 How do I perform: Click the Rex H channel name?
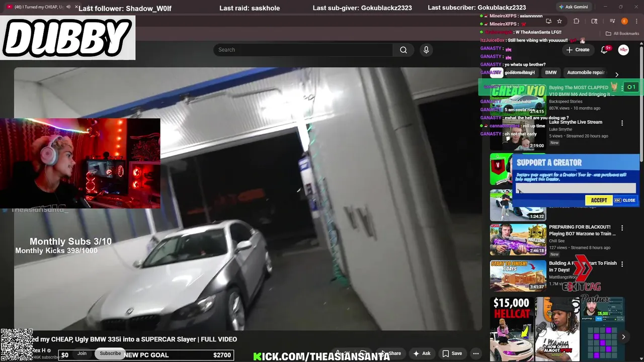point(39,350)
